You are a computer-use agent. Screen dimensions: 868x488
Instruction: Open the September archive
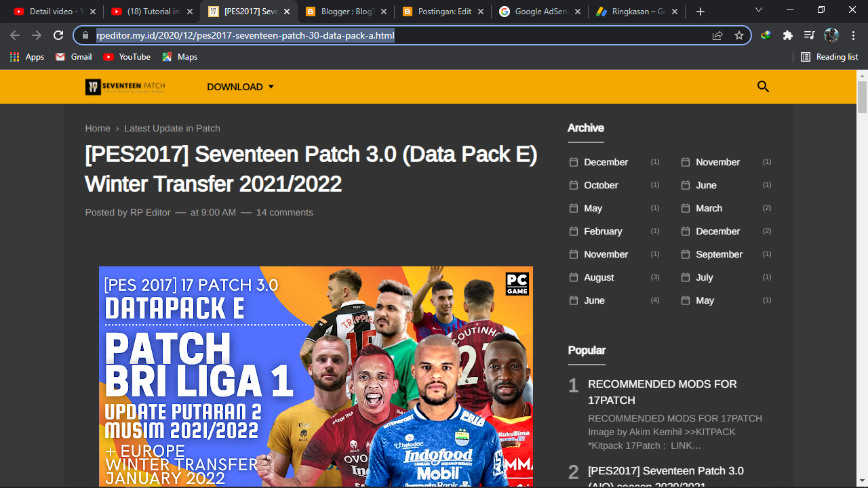[x=719, y=254]
